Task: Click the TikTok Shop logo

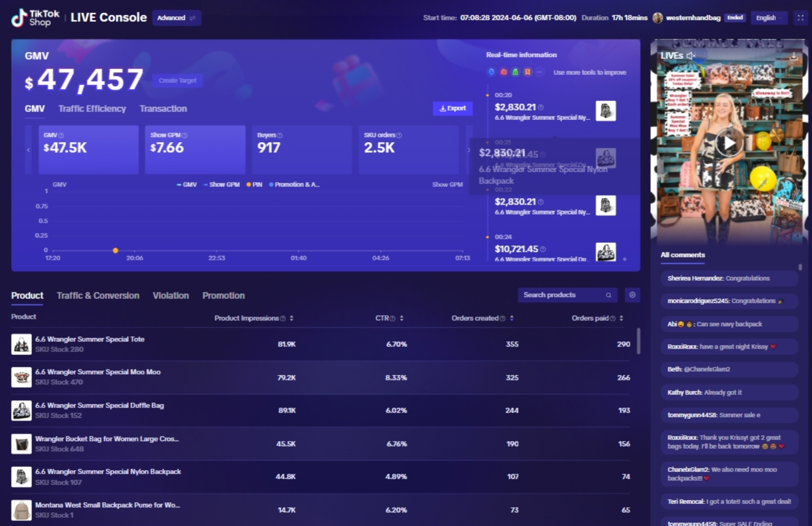Action: [36, 18]
